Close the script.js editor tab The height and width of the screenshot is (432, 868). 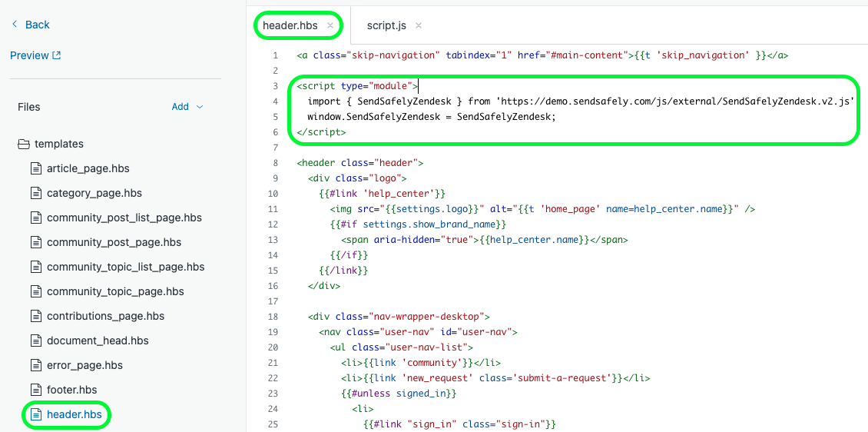pyautogui.click(x=419, y=25)
